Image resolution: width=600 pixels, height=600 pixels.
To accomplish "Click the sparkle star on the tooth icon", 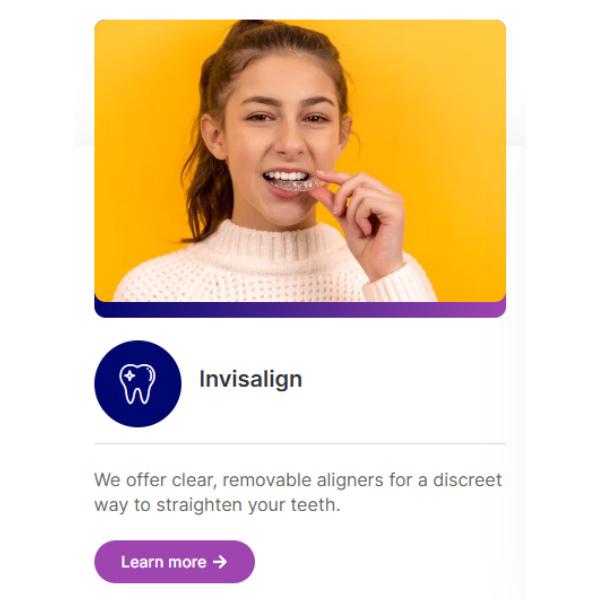I will pos(130,375).
